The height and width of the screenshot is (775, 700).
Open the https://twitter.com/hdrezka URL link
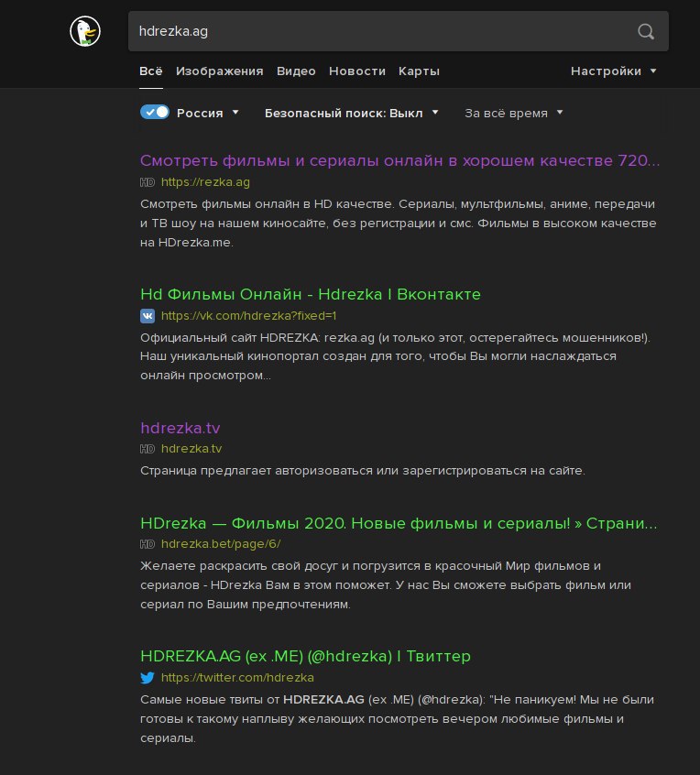(x=238, y=678)
